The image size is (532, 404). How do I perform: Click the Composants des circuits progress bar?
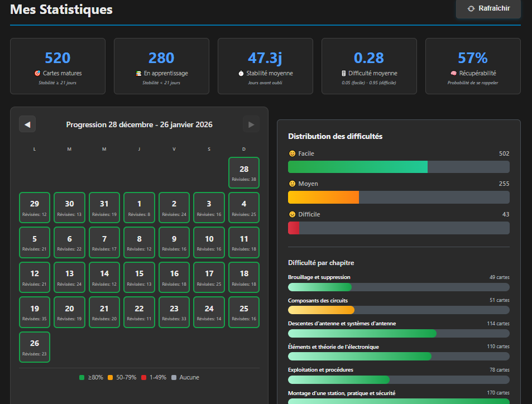(x=399, y=310)
